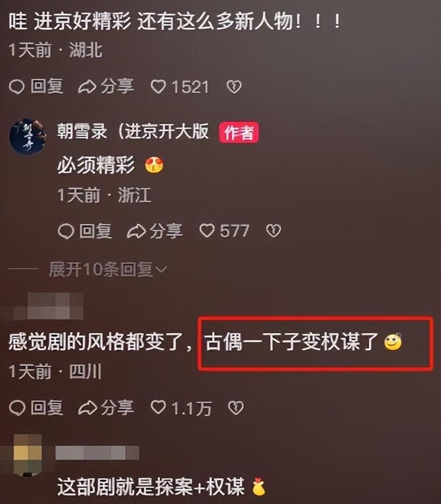Screen dimensions: 441x504
Task: Share the first comment with 1521 likes
Action: (x=106, y=87)
